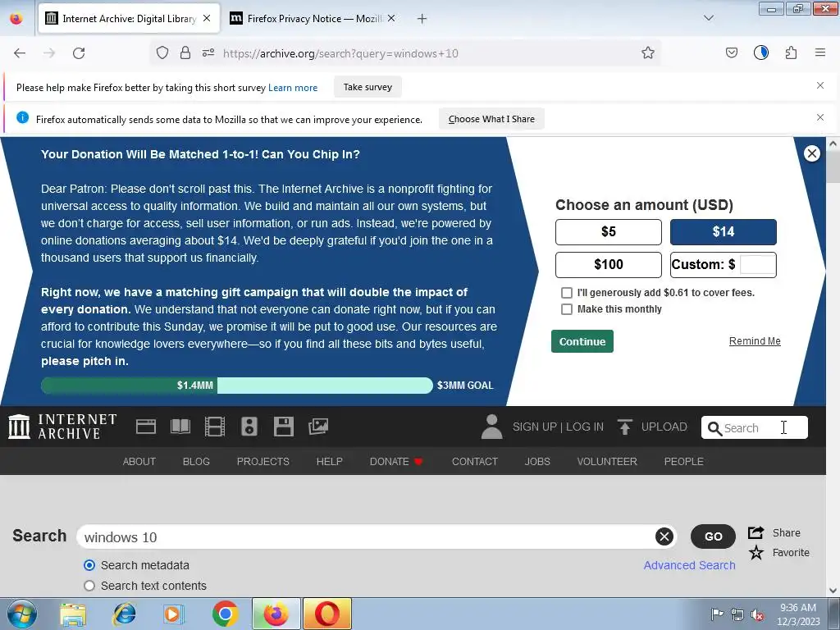Viewport: 840px width, 630px height.
Task: Open the JOBS menu item
Action: 537,461
